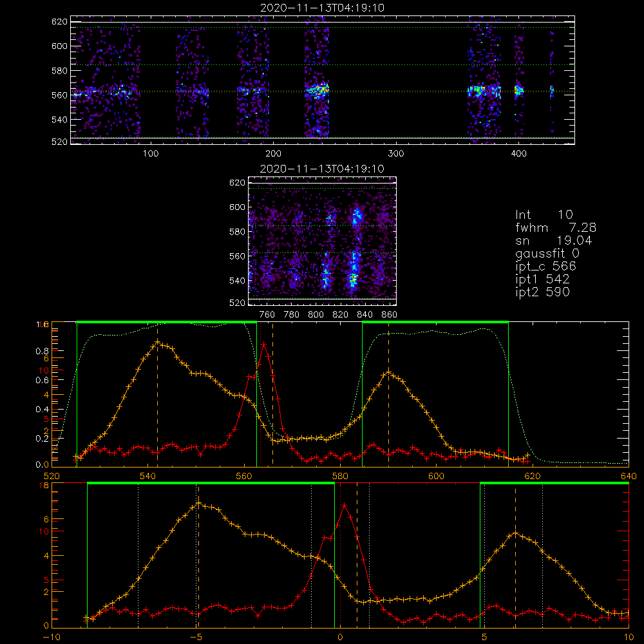Screen dimensions: 644x644
Task: Click bright blob near 835 and 590 in middle image
Action: point(357,217)
